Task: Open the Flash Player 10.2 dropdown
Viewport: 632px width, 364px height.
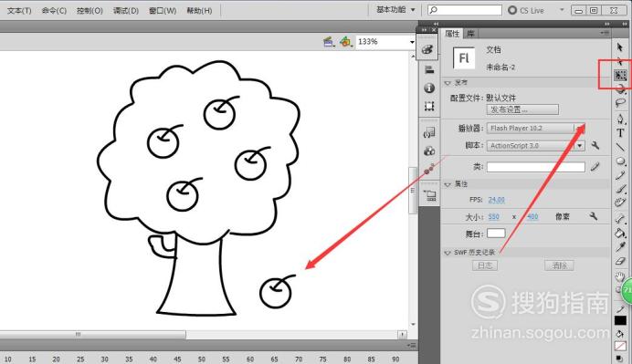Action: (x=580, y=128)
